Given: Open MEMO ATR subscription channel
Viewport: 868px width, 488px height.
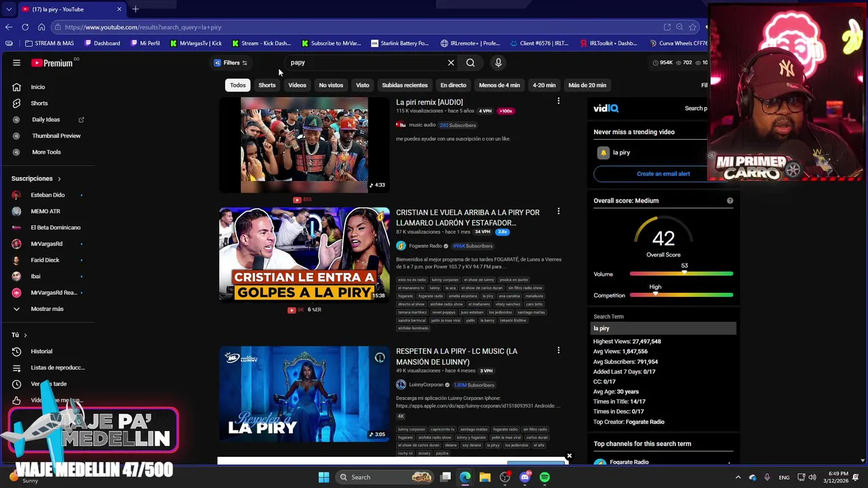Looking at the screenshot, I should pos(45,211).
